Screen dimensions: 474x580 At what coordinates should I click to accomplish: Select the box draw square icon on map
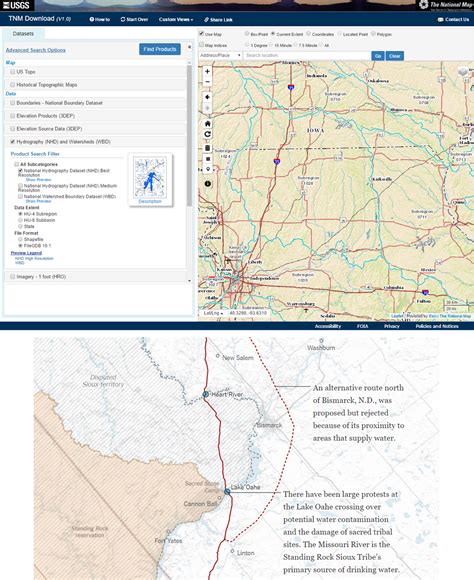[x=208, y=159]
